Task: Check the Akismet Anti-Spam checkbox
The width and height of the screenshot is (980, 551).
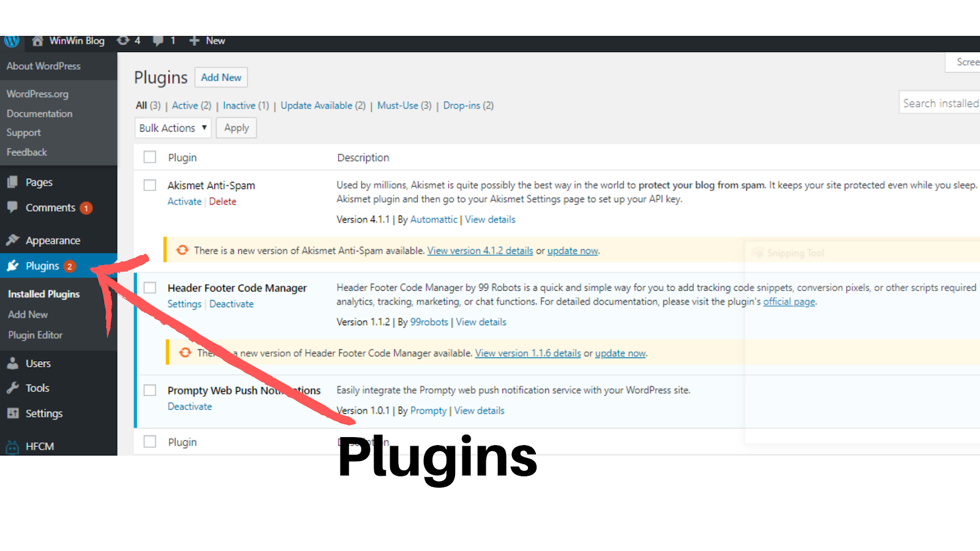Action: tap(150, 185)
